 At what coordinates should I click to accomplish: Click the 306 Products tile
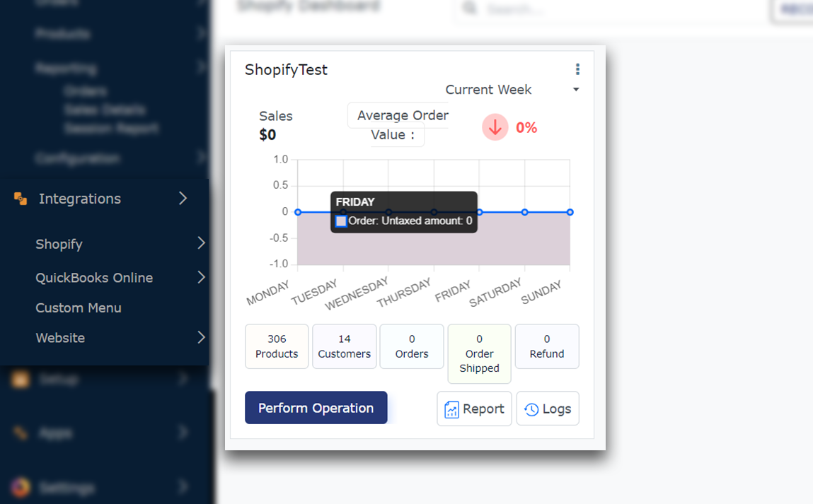(x=277, y=346)
